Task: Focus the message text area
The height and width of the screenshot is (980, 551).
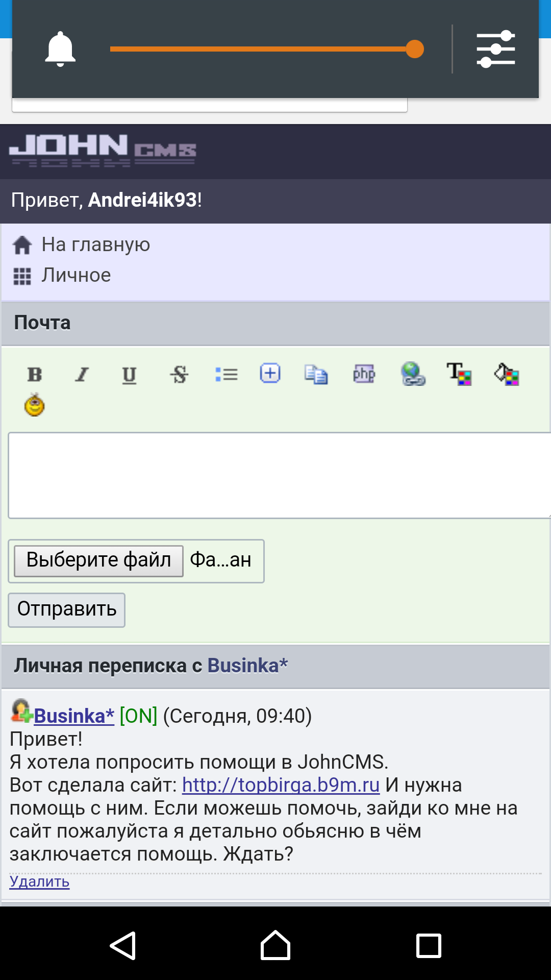Action: click(280, 476)
